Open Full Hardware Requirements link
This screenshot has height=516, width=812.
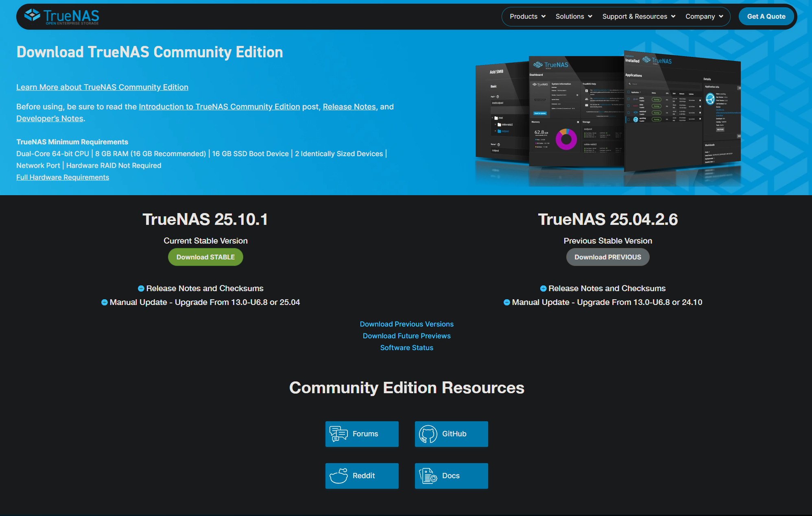(63, 177)
